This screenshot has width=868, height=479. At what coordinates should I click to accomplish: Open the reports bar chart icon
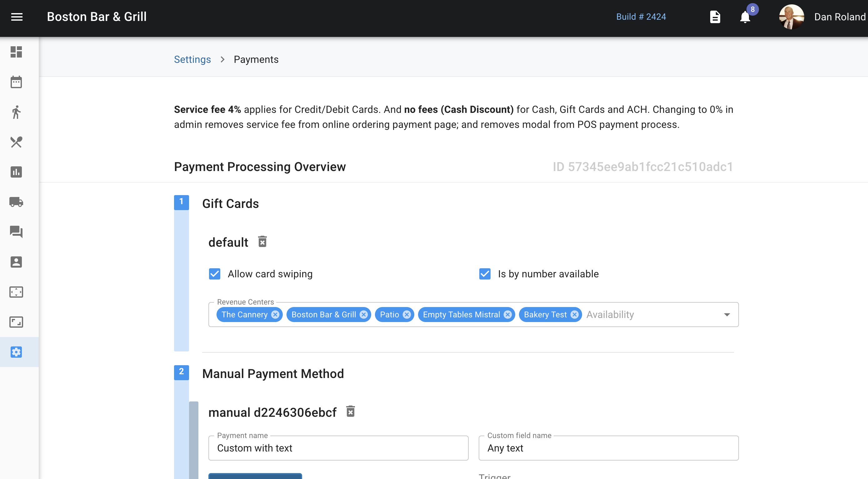point(16,172)
